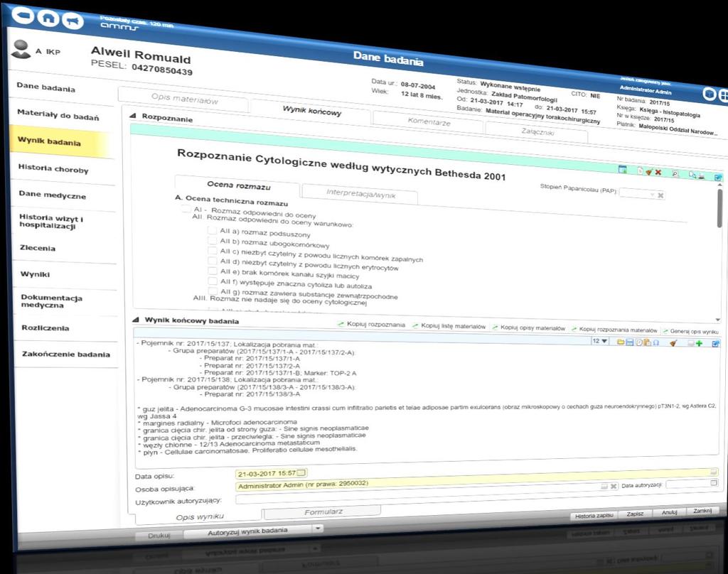Click the document page icon in Rozpoznanie toolbar

pyautogui.click(x=641, y=170)
